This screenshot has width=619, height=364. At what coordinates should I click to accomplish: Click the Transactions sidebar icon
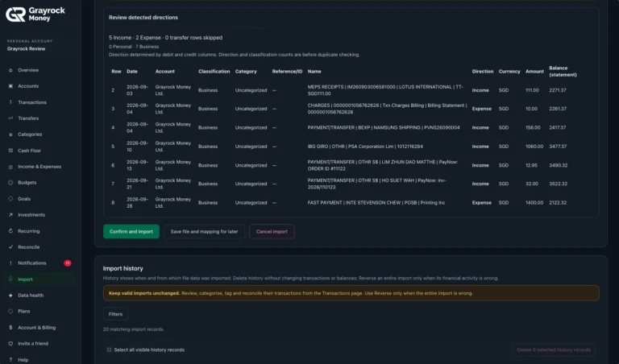[10, 102]
